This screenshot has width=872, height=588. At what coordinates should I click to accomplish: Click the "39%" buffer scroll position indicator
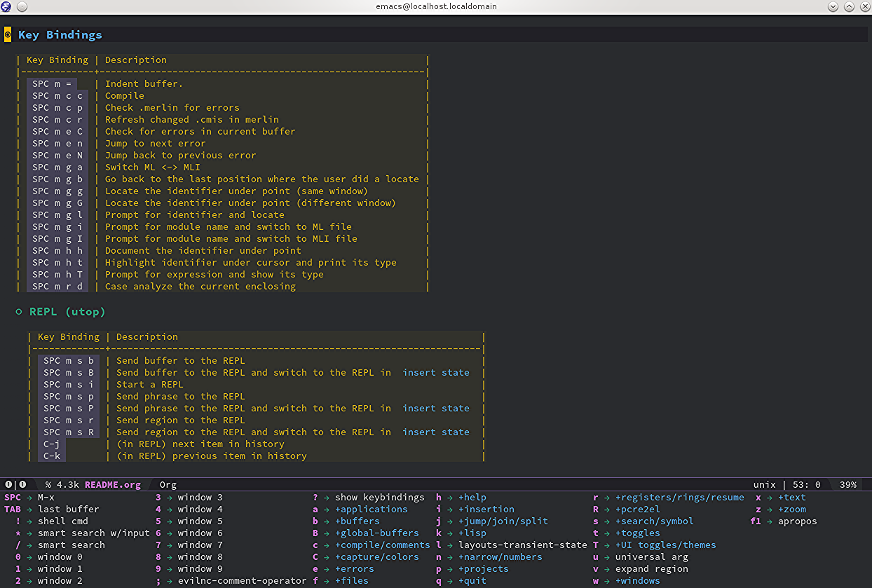pyautogui.click(x=848, y=484)
